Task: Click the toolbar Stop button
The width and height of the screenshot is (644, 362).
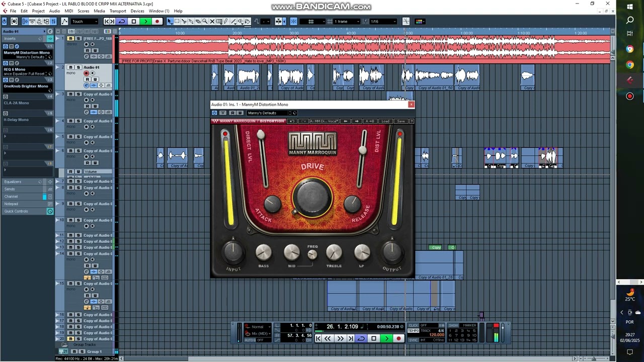Action: tap(134, 22)
